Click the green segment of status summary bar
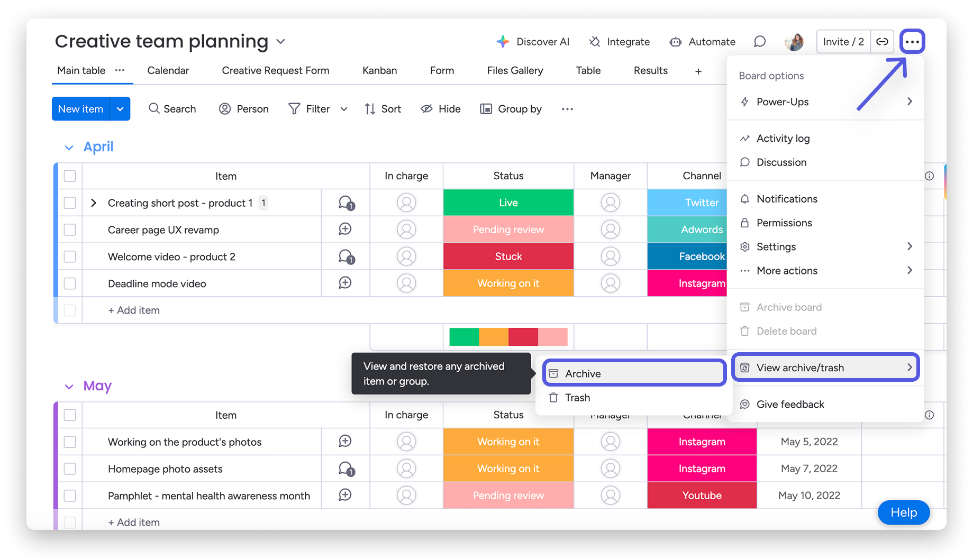 point(464,337)
